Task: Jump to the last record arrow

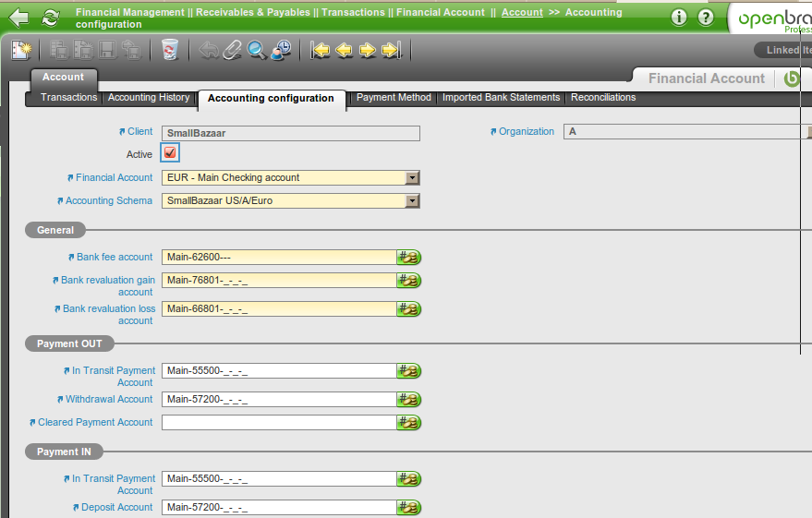Action: tap(392, 50)
